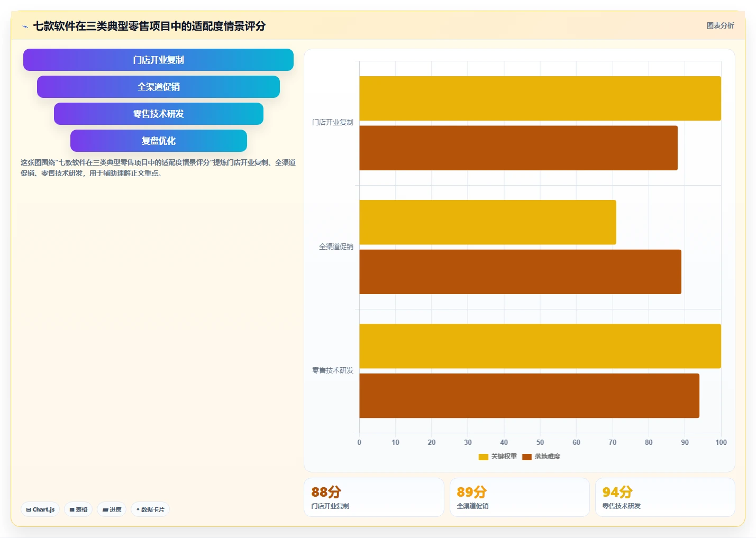Screen dimensions: 756x538
Task: Click the brown 落地难度 bar for 零售技术研发
Action: (530, 396)
